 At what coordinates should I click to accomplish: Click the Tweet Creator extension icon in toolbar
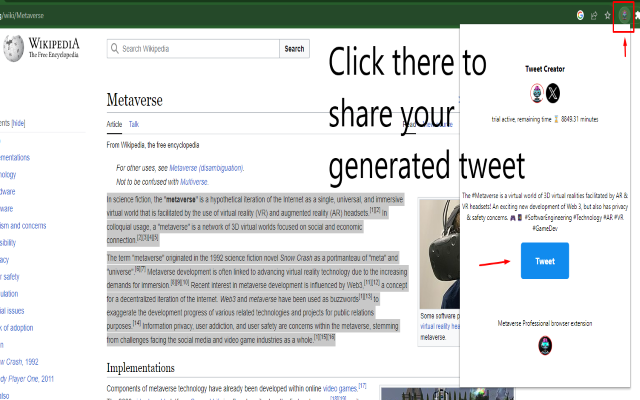coord(624,16)
